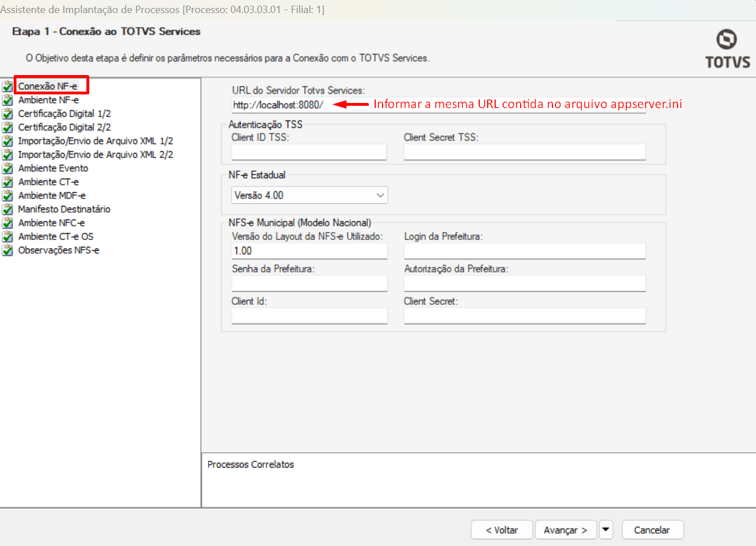Click the checkmark icon beside Ambiente CT-e OS

click(7, 237)
